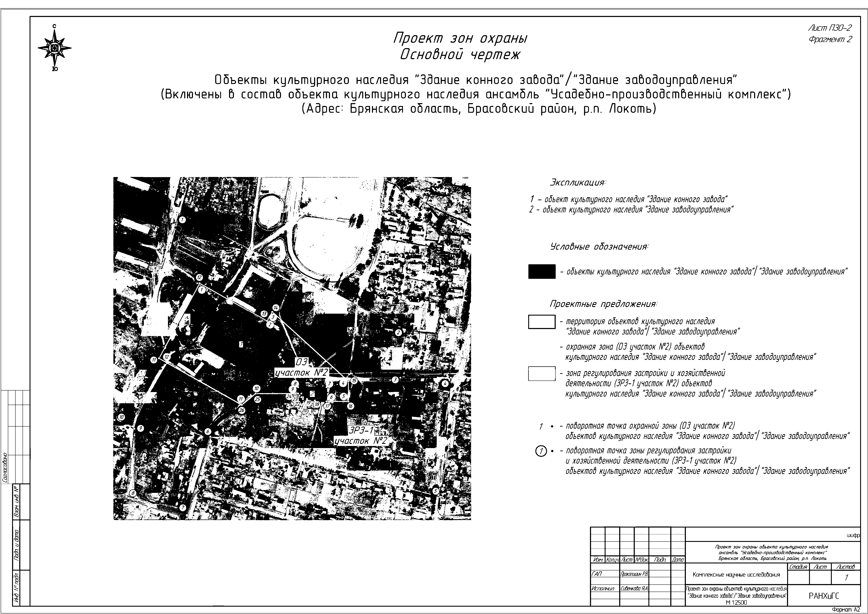Click the black heritage objects legend swatch
The height and width of the screenshot is (614, 868).
point(542,271)
